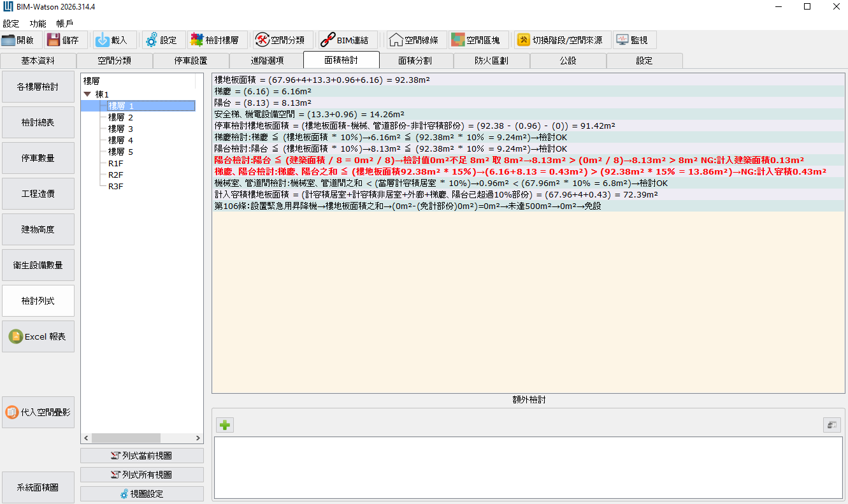Switch to the 基本資料 tab
Screen dimensions: 848x504
pyautogui.click(x=38, y=61)
